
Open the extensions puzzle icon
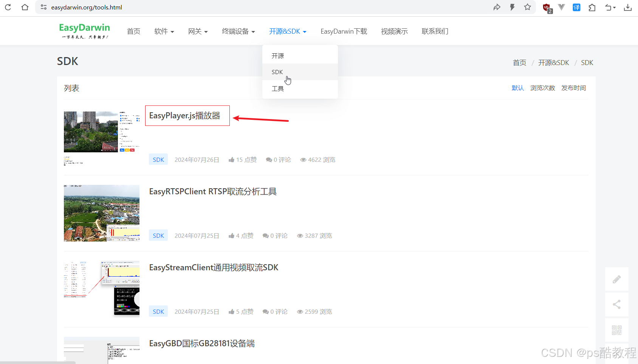[x=592, y=7]
